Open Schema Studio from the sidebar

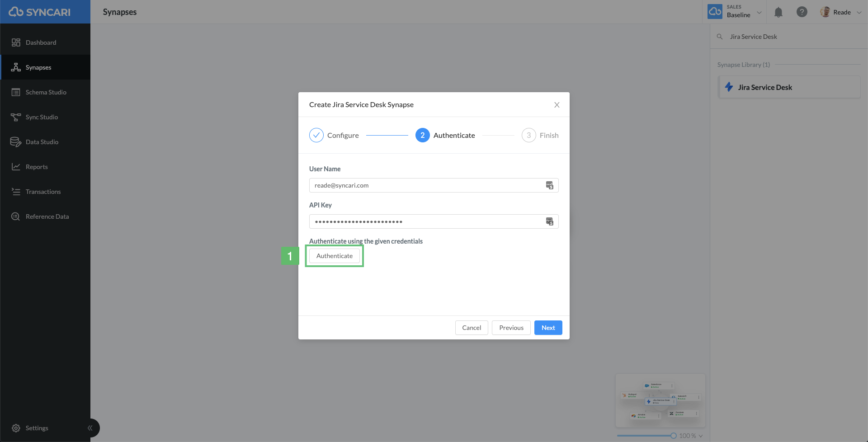[45, 92]
